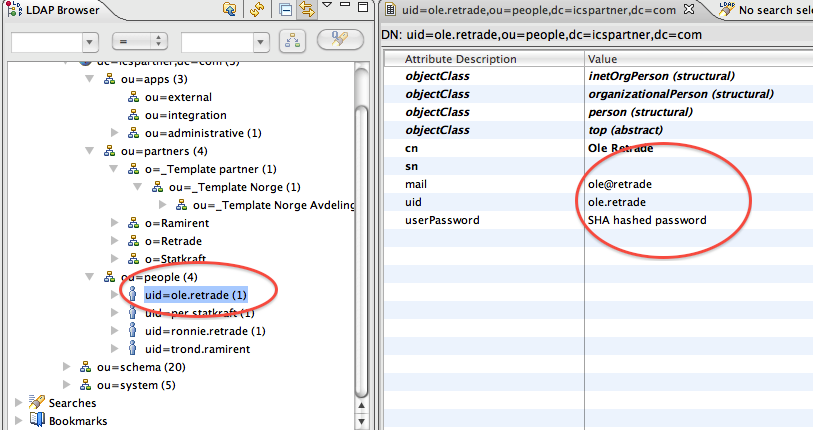Expand the ou=schema node
This screenshot has width=813, height=430.
pyautogui.click(x=66, y=367)
